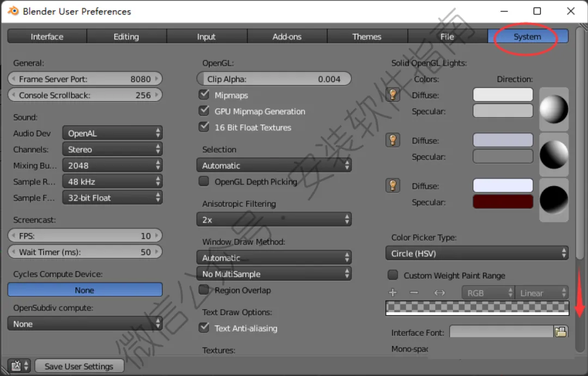Disable the Mipmaps checkbox

pyautogui.click(x=204, y=95)
